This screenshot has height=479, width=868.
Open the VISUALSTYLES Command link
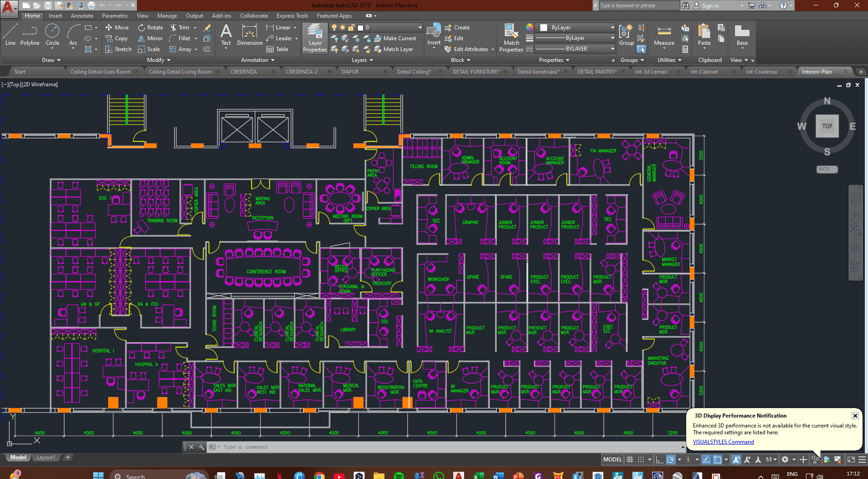(x=723, y=442)
